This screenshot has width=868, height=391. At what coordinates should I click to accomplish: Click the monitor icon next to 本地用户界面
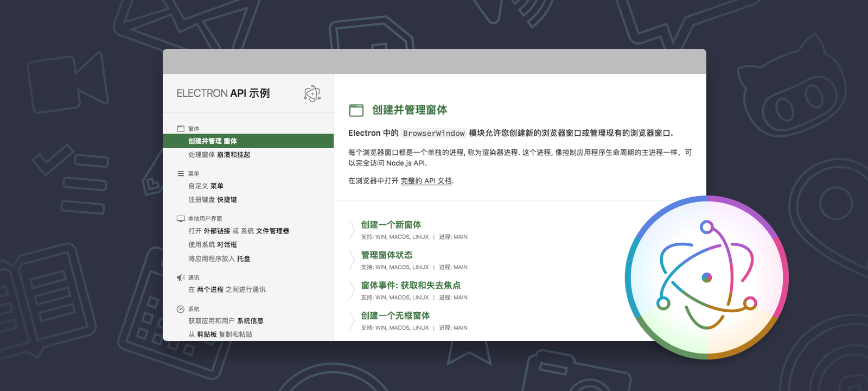point(181,219)
